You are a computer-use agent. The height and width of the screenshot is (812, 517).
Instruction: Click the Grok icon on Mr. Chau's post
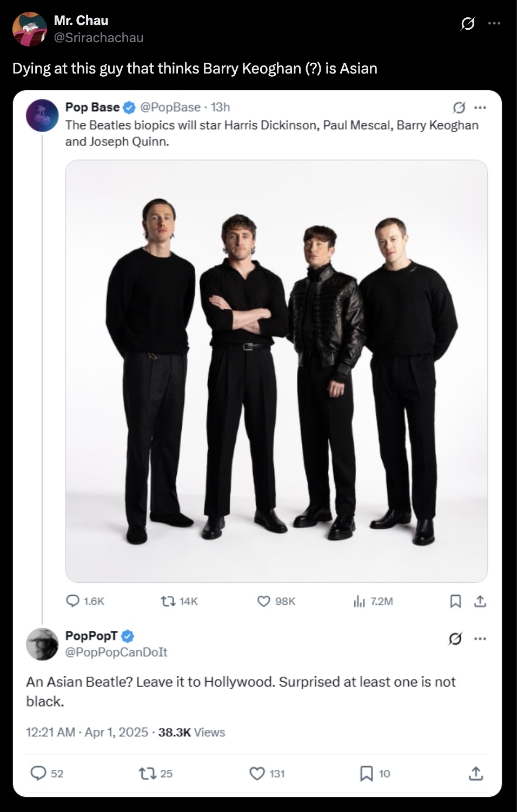(x=467, y=24)
